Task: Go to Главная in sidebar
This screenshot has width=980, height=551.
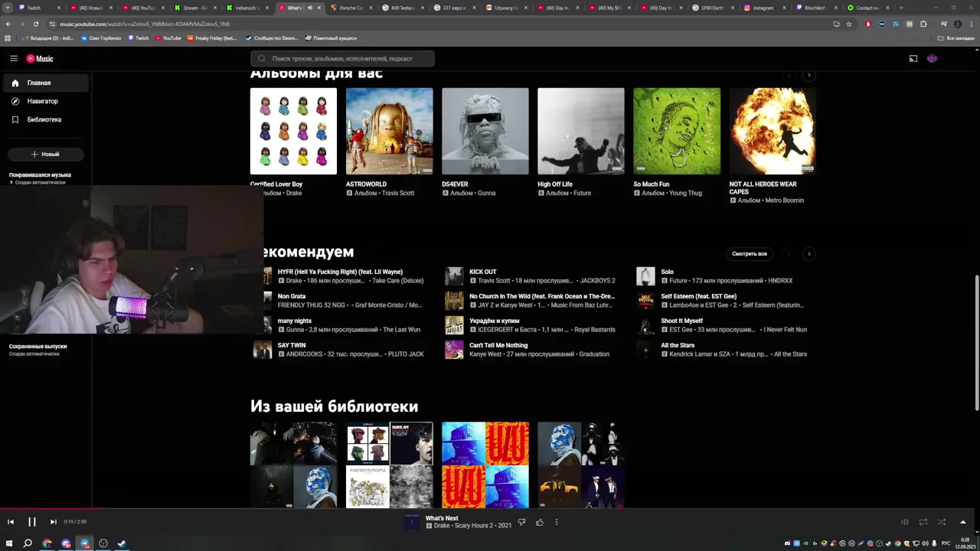Action: tap(45, 83)
